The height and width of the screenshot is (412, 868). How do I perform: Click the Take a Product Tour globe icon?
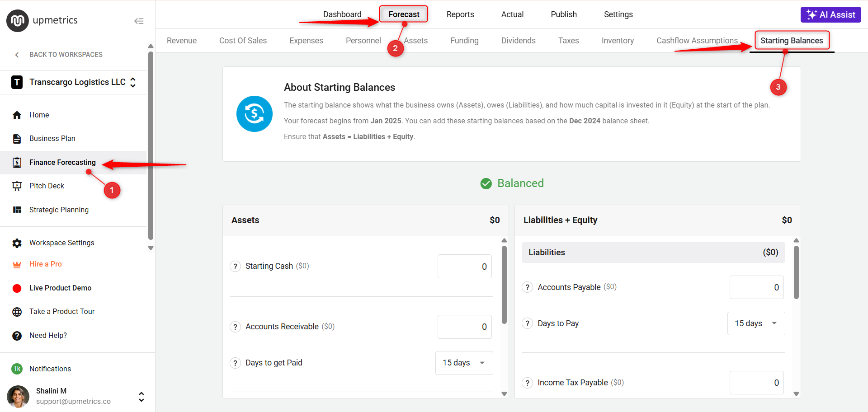17,312
